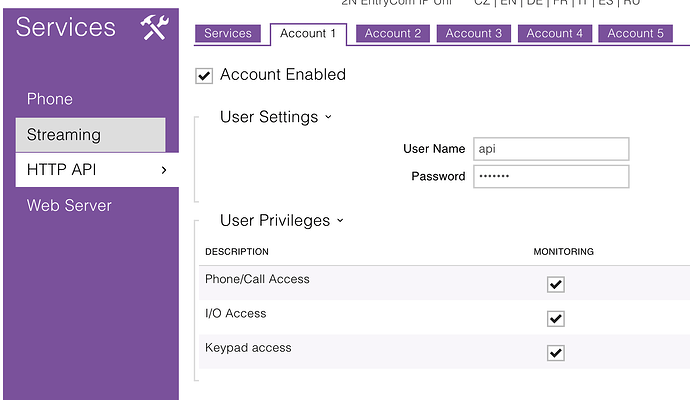Click the Services wrench and hammer icon
Image resolution: width=690 pixels, height=400 pixels.
(x=155, y=28)
